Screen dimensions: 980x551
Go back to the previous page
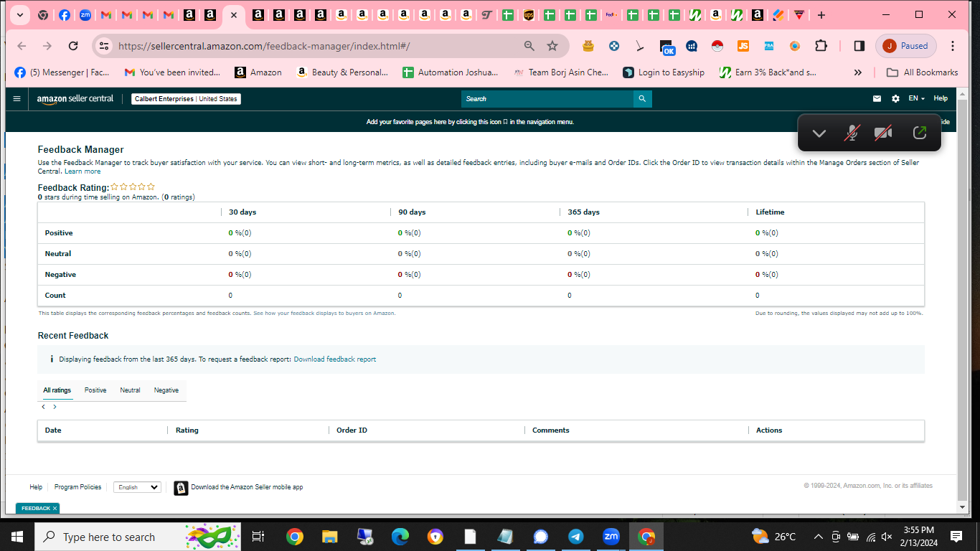(22, 46)
